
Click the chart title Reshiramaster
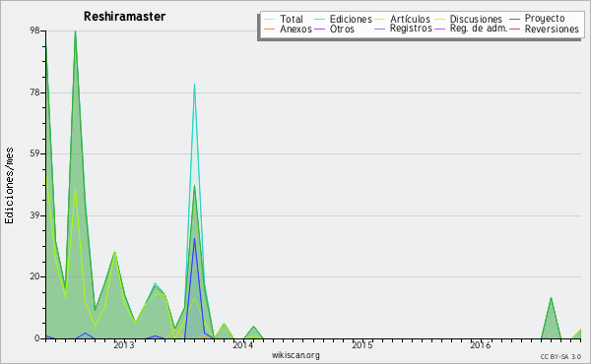[124, 17]
